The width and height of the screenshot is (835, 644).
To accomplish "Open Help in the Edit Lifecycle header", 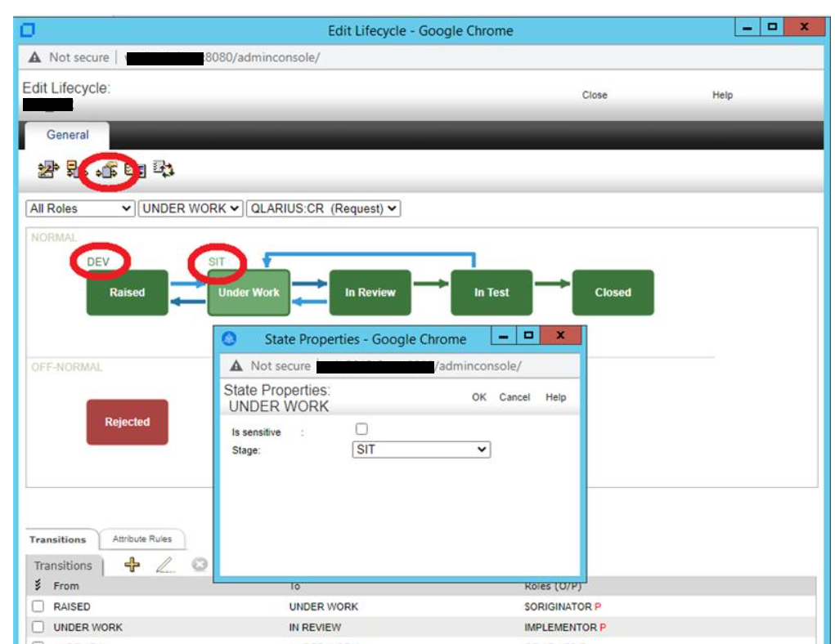I will (x=722, y=95).
